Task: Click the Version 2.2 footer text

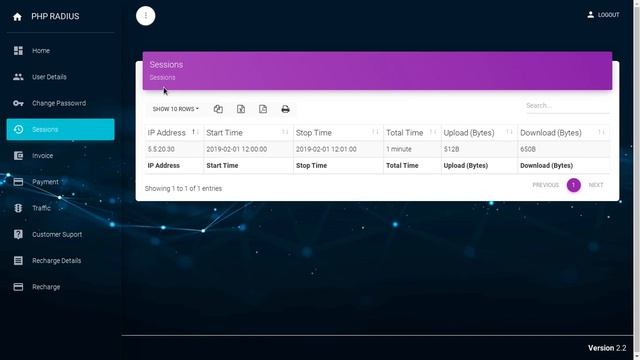Action: pyautogui.click(x=607, y=348)
